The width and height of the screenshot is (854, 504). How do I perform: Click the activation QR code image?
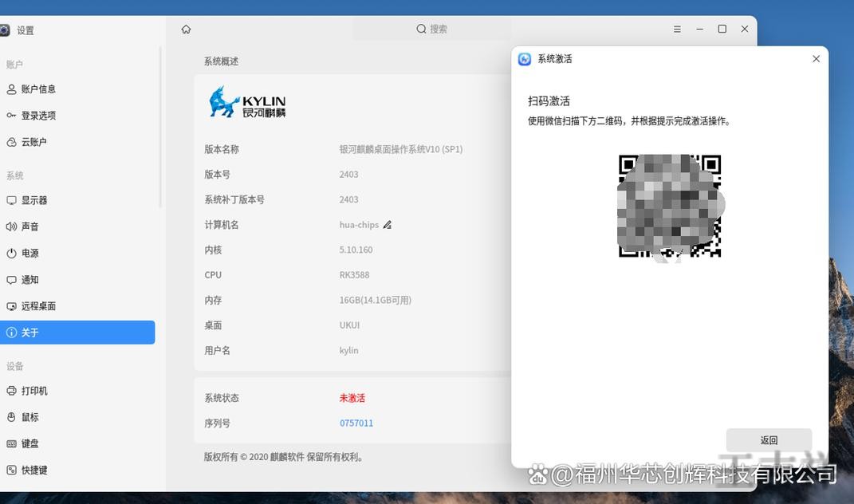click(670, 207)
